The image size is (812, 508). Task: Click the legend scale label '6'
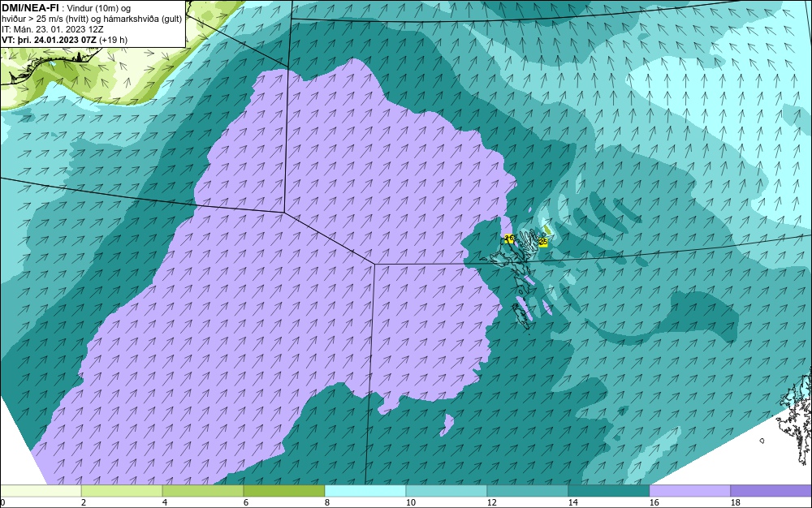245,502
